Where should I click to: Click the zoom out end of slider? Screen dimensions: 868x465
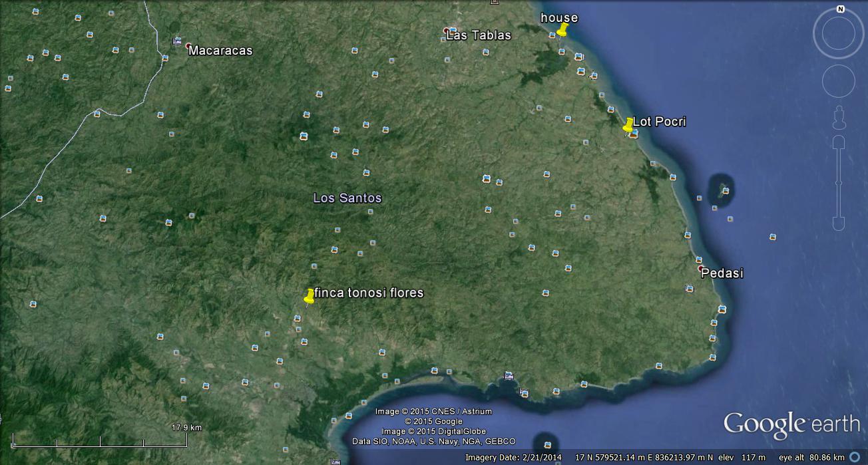click(838, 224)
